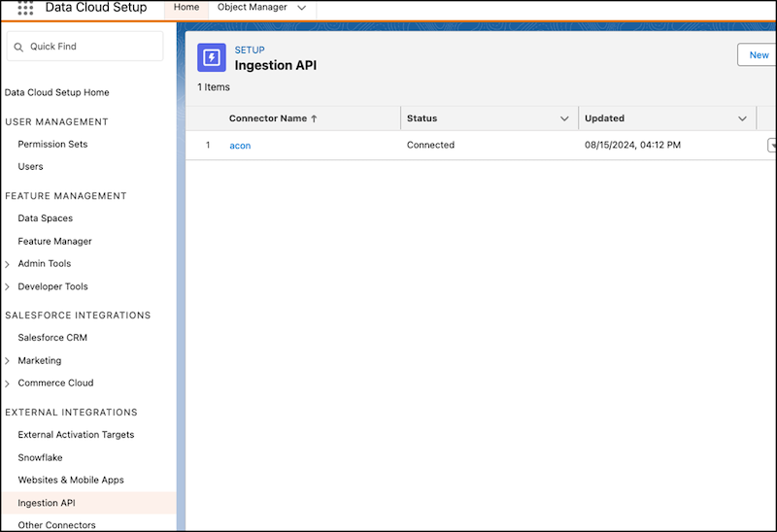Image resolution: width=777 pixels, height=532 pixels.
Task: Click the EXTERNAL INTEGRATIONS section heading
Action: [x=71, y=413]
